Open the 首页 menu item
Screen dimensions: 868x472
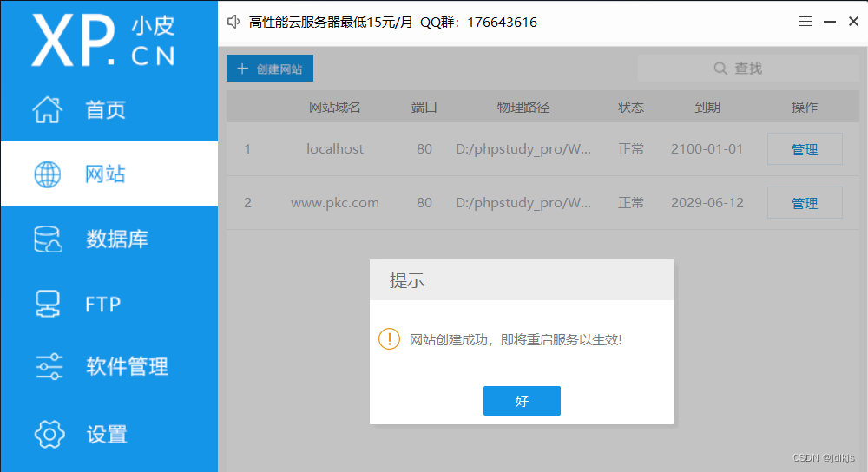pyautogui.click(x=109, y=109)
